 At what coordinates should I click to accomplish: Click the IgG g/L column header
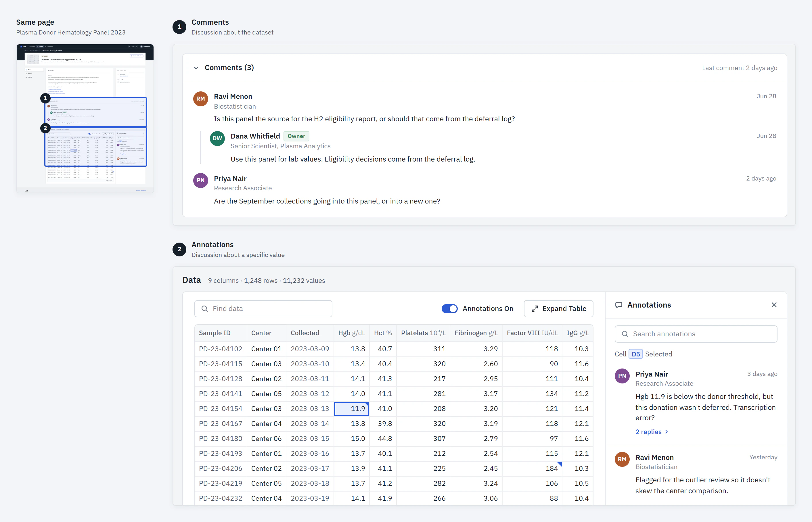click(577, 333)
